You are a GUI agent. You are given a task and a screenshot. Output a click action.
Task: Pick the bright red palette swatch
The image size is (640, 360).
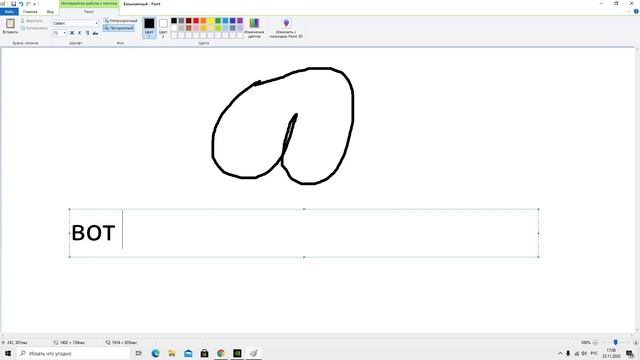pyautogui.click(x=196, y=20)
